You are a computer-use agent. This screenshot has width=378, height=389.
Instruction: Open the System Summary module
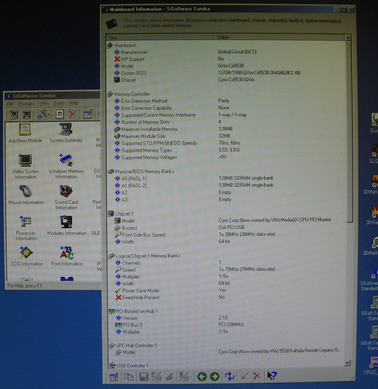pos(66,133)
